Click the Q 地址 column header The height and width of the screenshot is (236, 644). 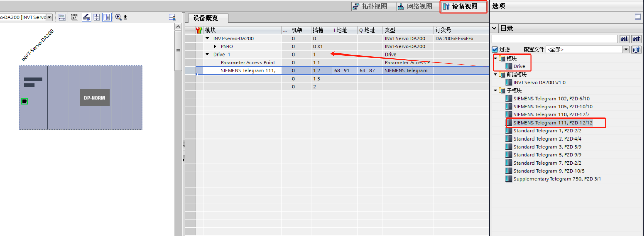coord(370,30)
